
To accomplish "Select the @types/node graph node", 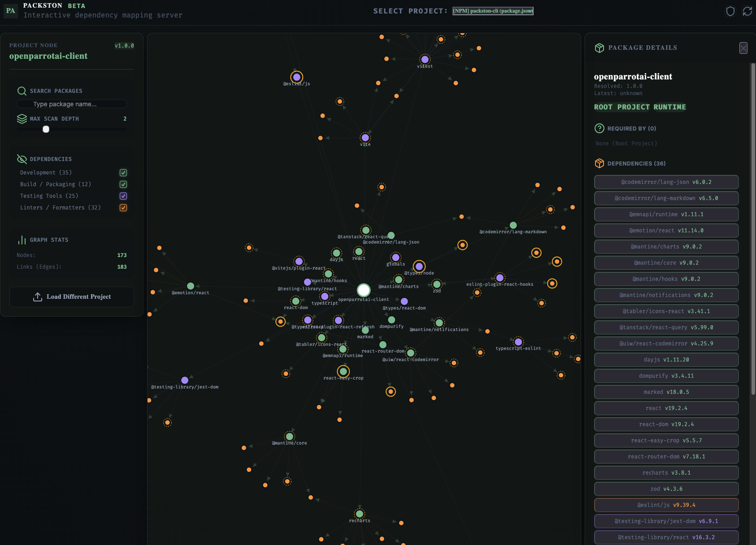I will [419, 266].
